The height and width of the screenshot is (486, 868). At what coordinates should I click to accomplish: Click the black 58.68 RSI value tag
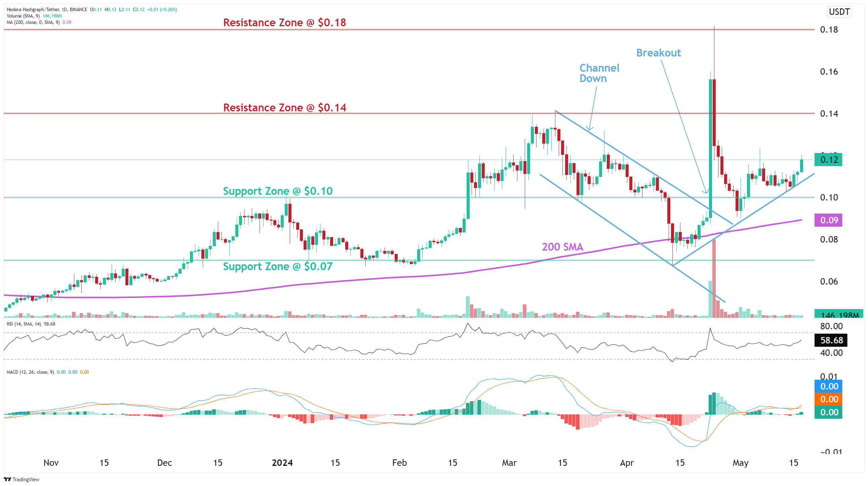click(x=831, y=340)
